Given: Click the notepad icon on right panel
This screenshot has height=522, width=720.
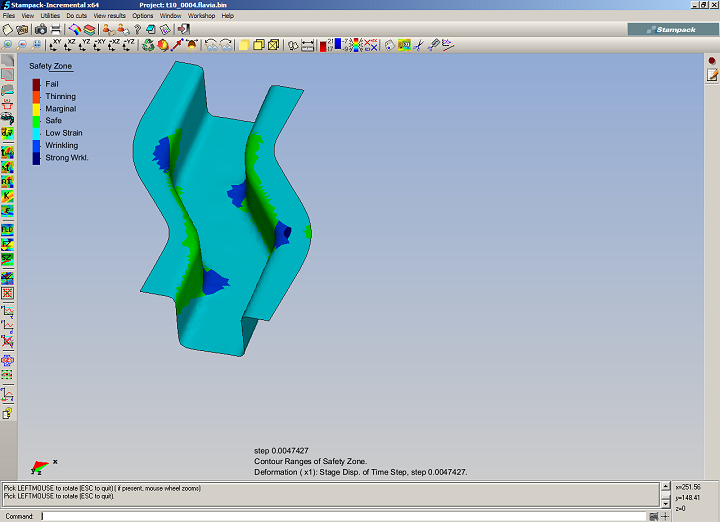Looking at the screenshot, I should pyautogui.click(x=712, y=75).
